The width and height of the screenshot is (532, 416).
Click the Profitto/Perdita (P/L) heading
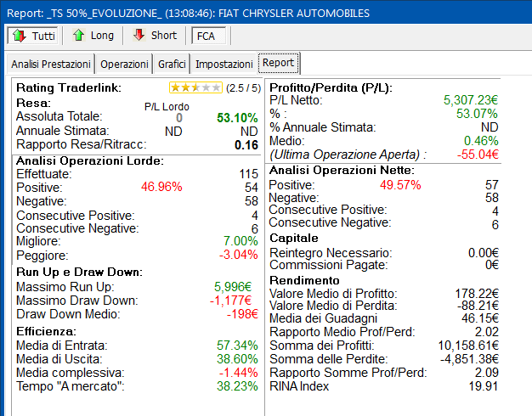(x=331, y=87)
